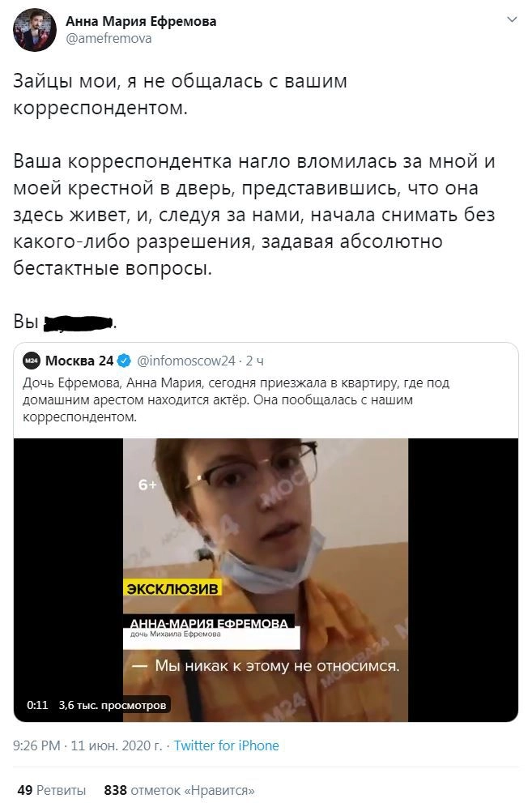Click the 3,6 тыс. просмотров view count

point(113,705)
